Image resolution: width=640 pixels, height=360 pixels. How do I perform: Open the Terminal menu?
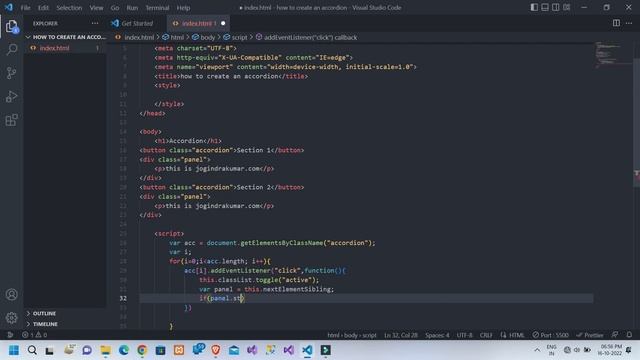click(157, 8)
